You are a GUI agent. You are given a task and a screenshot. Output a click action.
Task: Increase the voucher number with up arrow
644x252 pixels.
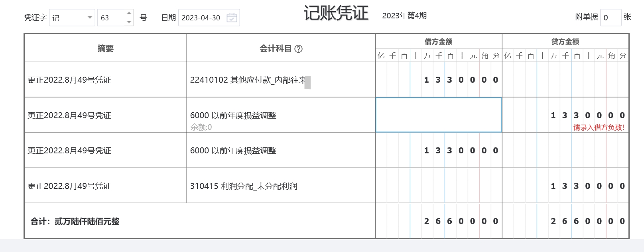click(x=129, y=14)
